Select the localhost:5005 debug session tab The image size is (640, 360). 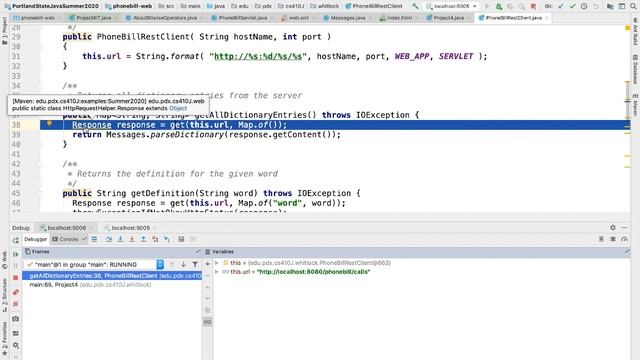[x=131, y=228]
